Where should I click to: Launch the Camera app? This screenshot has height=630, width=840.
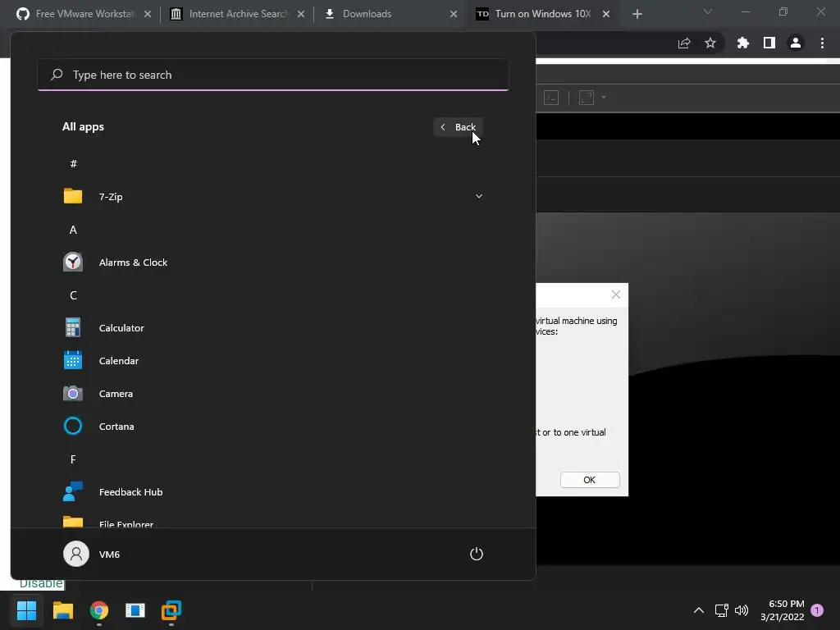tap(272, 394)
